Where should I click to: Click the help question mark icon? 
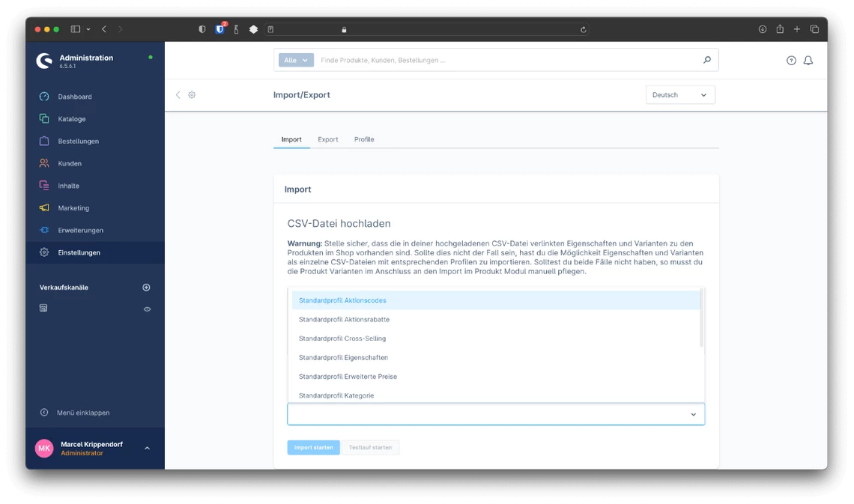[x=791, y=61]
